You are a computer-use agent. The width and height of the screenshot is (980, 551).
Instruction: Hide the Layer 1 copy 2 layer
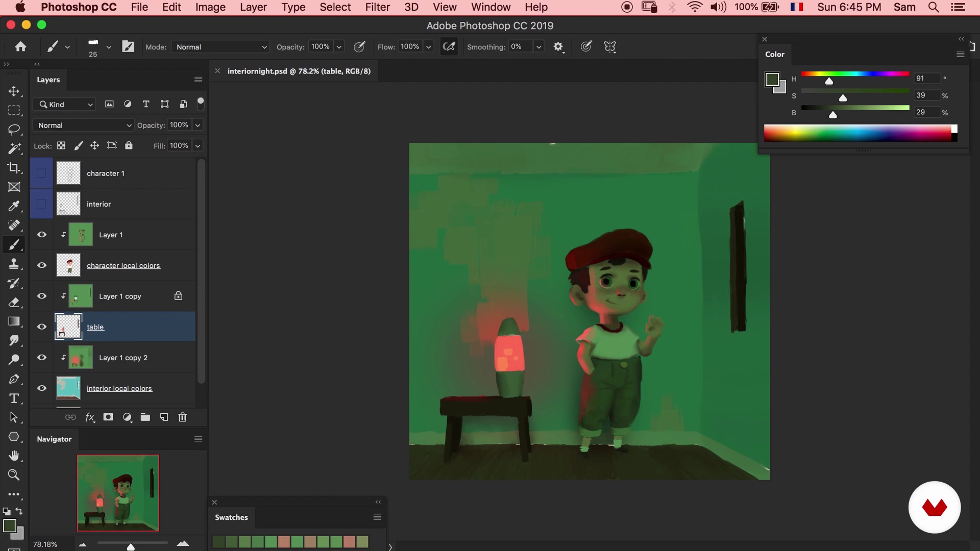(42, 358)
